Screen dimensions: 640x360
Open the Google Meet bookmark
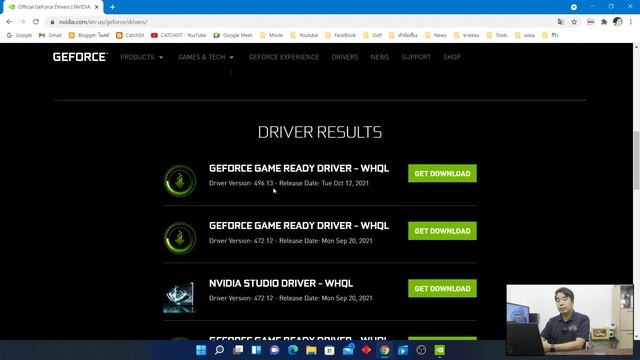point(233,36)
